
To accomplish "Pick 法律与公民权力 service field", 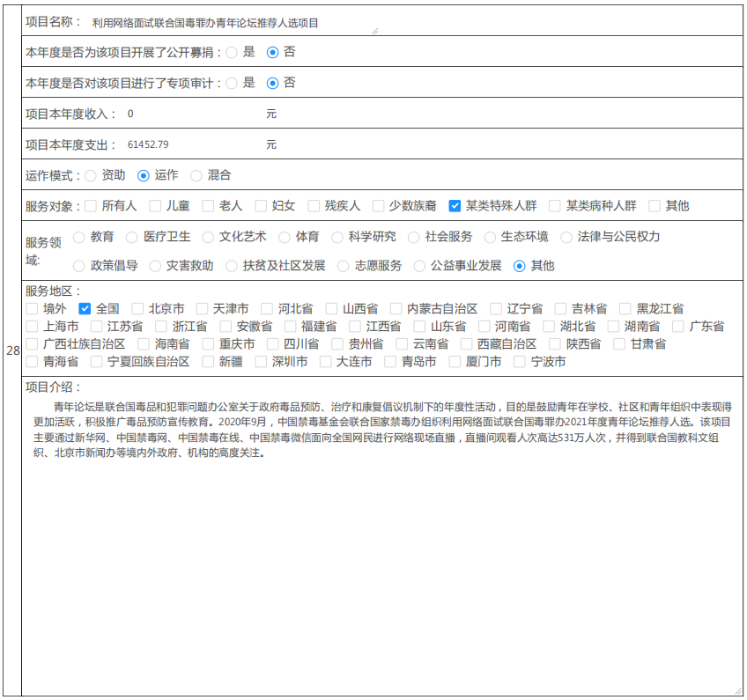I will click(x=566, y=237).
